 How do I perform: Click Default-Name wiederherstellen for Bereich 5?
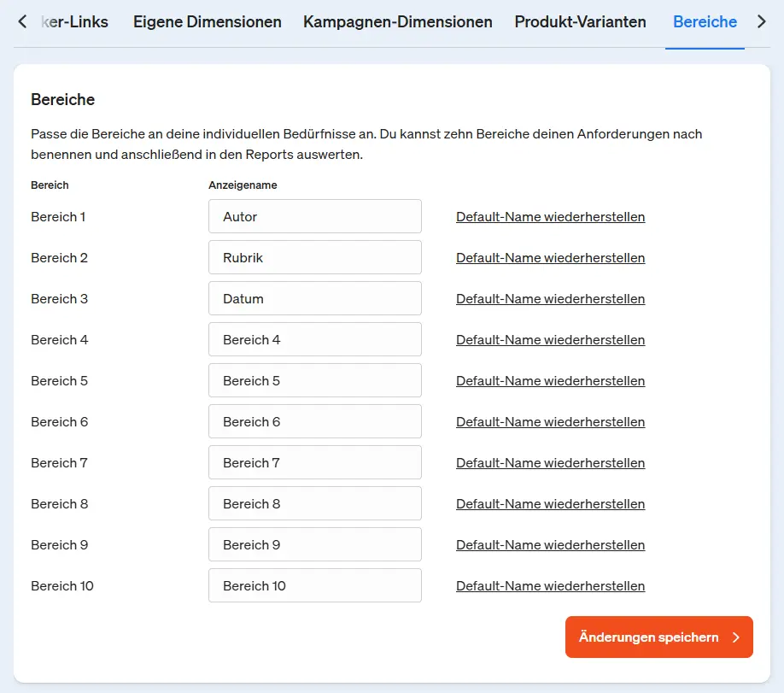pyautogui.click(x=550, y=381)
